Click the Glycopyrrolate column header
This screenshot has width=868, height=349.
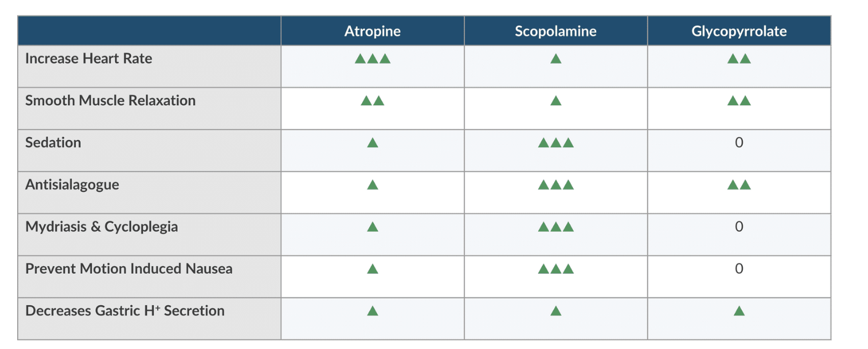click(738, 31)
